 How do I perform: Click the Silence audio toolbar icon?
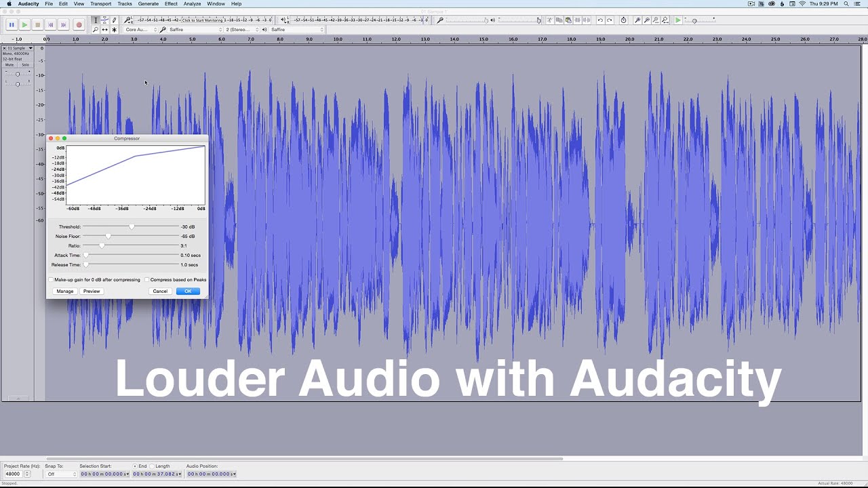tap(586, 20)
